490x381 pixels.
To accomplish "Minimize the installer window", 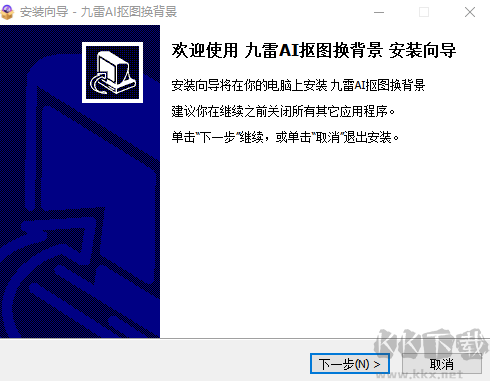I will (379, 12).
